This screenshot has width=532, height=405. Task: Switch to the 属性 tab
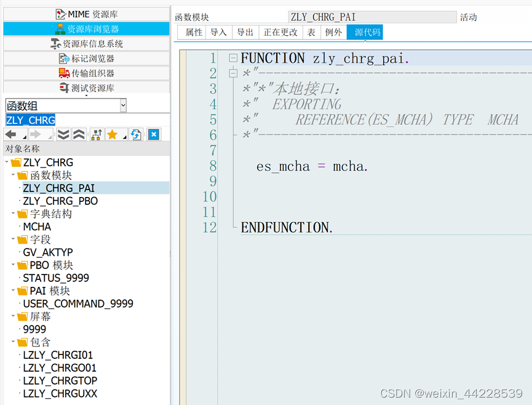coord(192,32)
